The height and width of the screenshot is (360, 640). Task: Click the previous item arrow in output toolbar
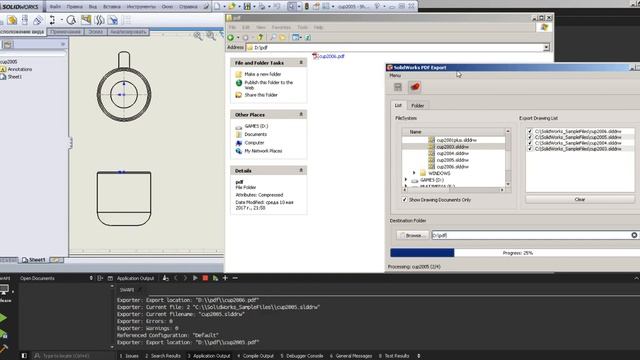tap(176, 278)
